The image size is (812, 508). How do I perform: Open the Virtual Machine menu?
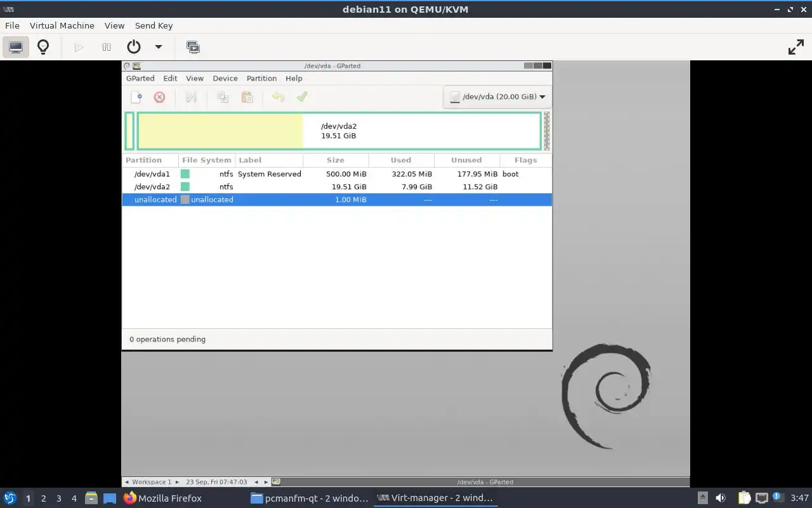click(x=62, y=25)
